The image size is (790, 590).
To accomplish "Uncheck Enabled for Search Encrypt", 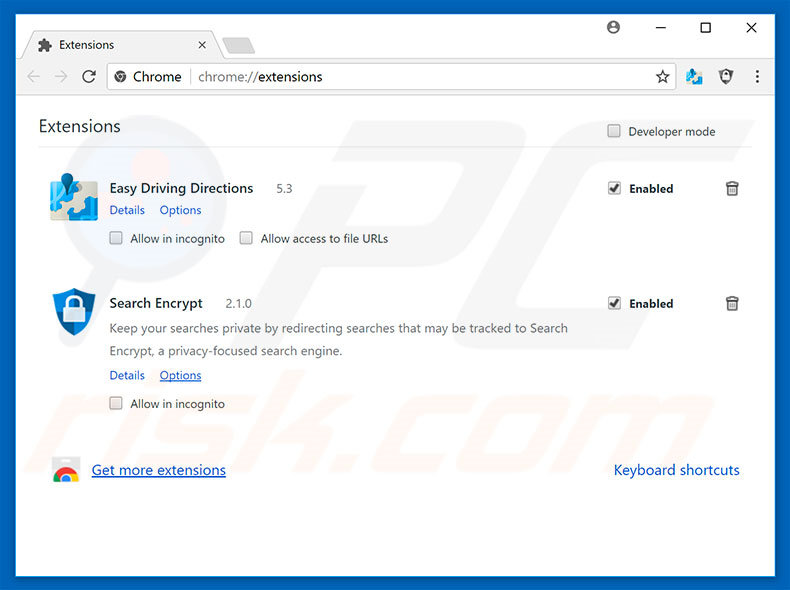I will 614,303.
